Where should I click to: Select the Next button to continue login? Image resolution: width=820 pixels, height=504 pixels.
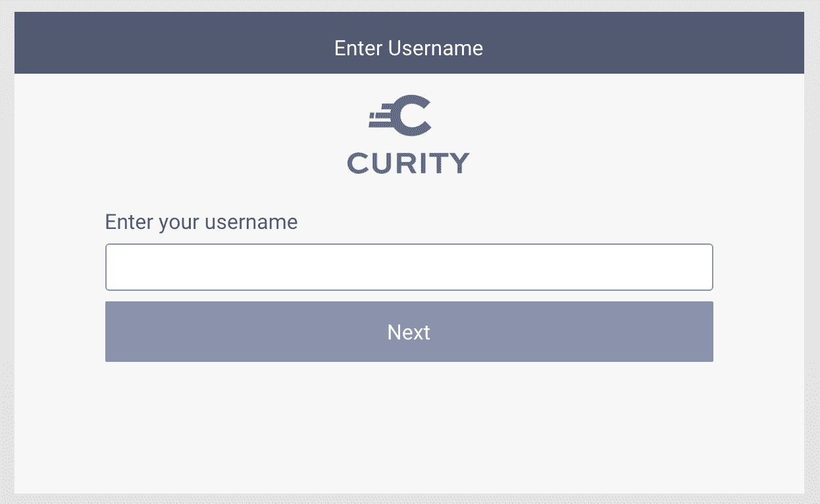click(x=409, y=332)
